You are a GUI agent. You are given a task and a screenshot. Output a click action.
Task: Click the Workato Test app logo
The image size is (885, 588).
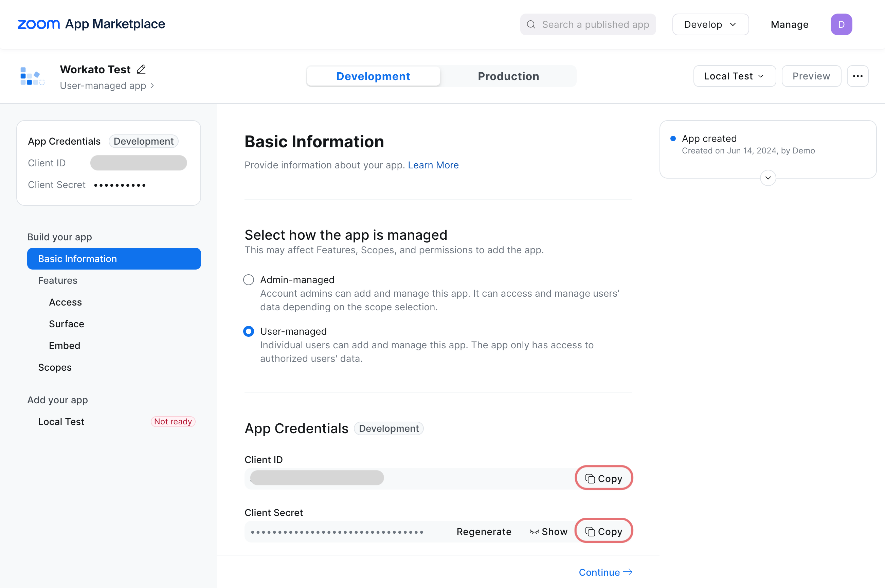click(x=32, y=76)
